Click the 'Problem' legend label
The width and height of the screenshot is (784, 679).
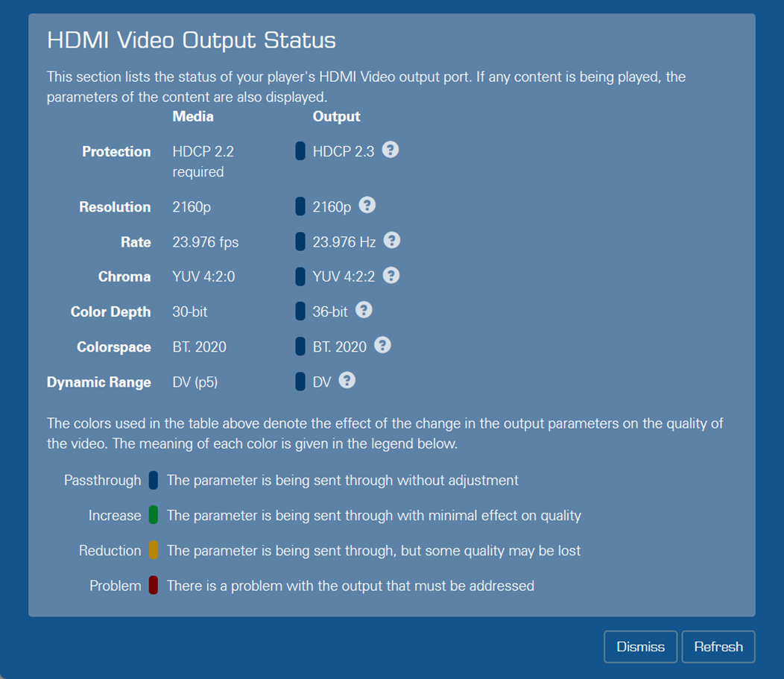[116, 586]
